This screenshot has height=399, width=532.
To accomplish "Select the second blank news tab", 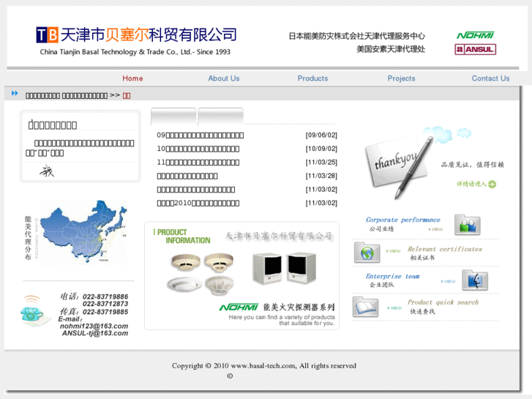I will (x=220, y=116).
